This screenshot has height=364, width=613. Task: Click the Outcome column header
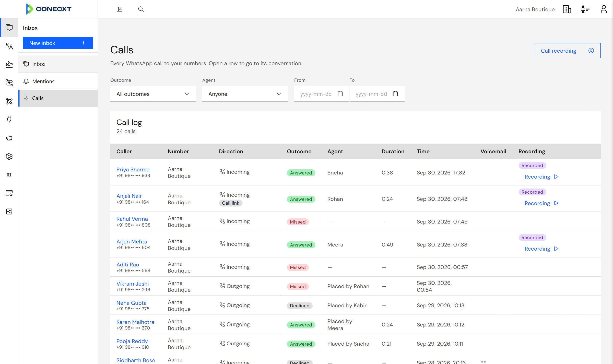(x=299, y=151)
